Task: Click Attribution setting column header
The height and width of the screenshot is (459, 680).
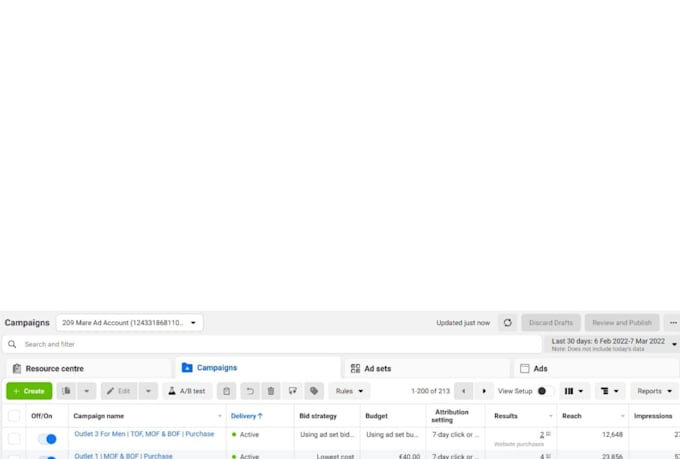Action: (x=451, y=416)
